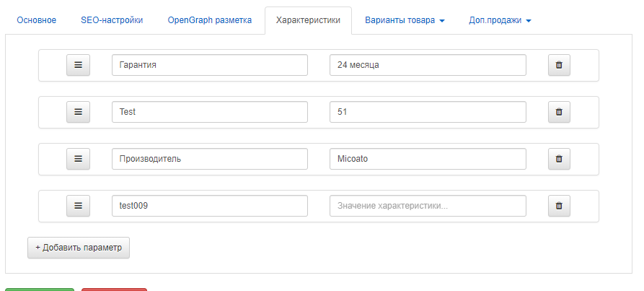
Task: Remove the test009 row using its trash icon
Action: point(559,206)
